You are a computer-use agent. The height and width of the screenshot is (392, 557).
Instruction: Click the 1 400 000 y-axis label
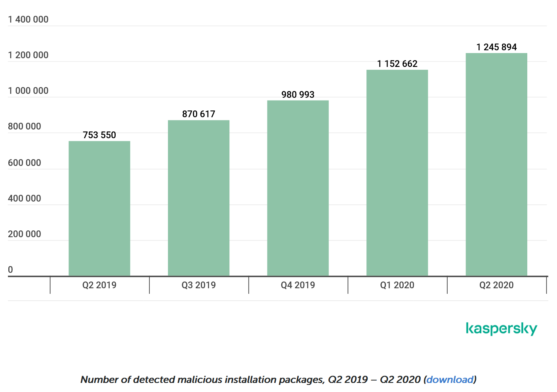28,19
